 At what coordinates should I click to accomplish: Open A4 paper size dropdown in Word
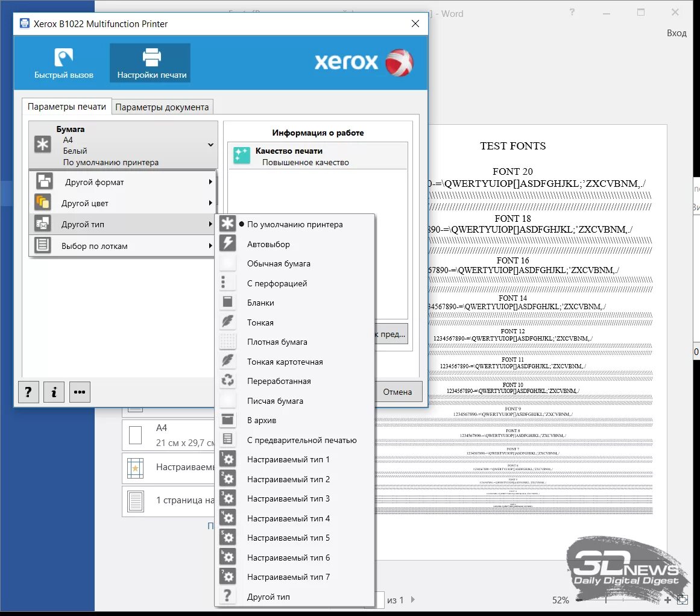(x=169, y=435)
